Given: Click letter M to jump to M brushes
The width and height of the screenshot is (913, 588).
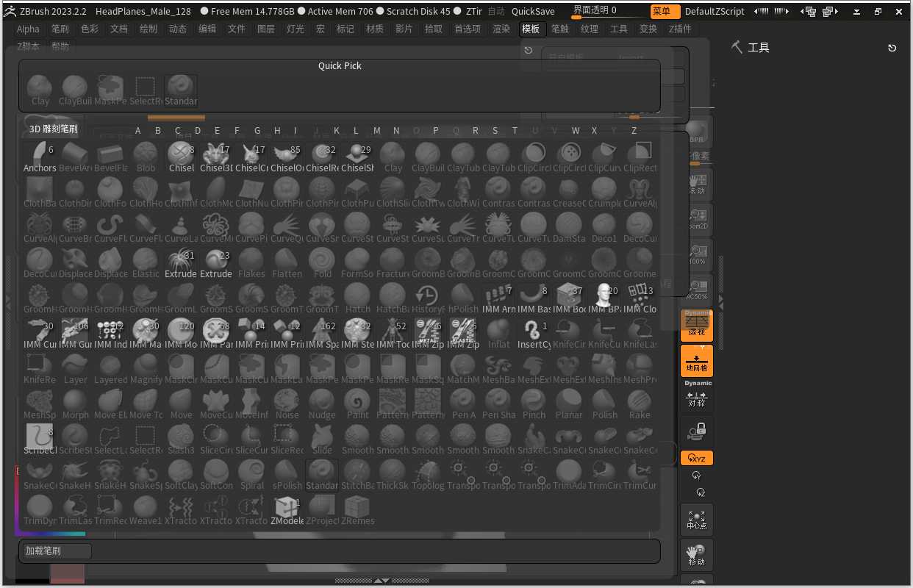Looking at the screenshot, I should pos(376,130).
